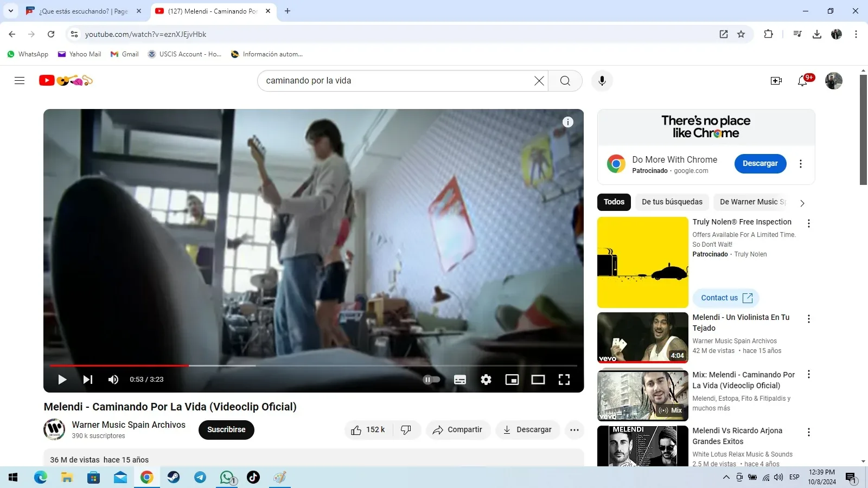Open the Create video menu
Image resolution: width=868 pixels, height=488 pixels.
click(x=776, y=81)
